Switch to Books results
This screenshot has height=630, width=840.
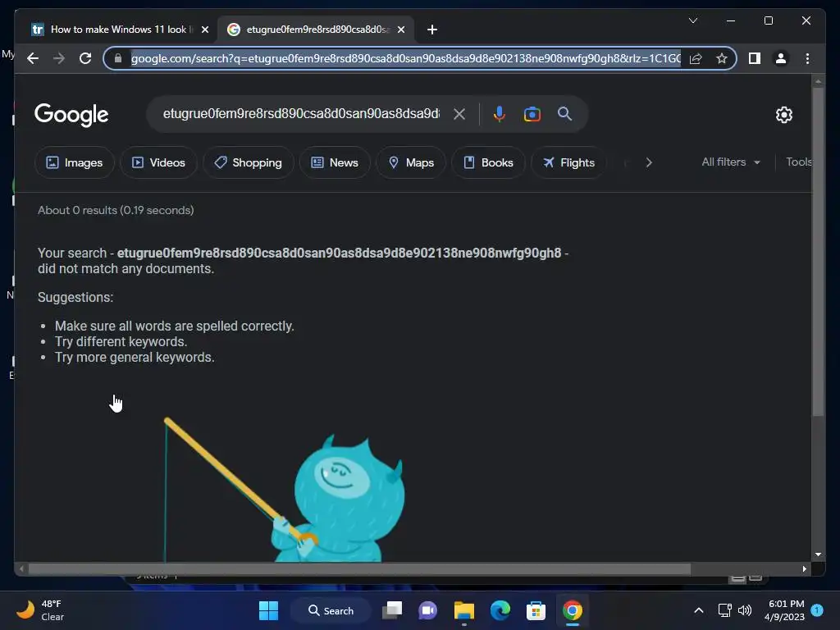488,162
